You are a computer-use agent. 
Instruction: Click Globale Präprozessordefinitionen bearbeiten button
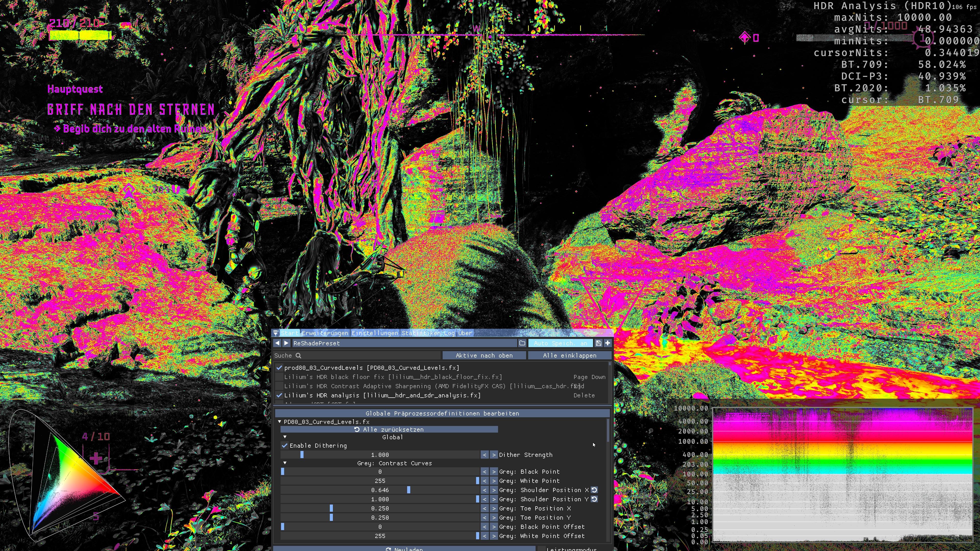coord(442,413)
